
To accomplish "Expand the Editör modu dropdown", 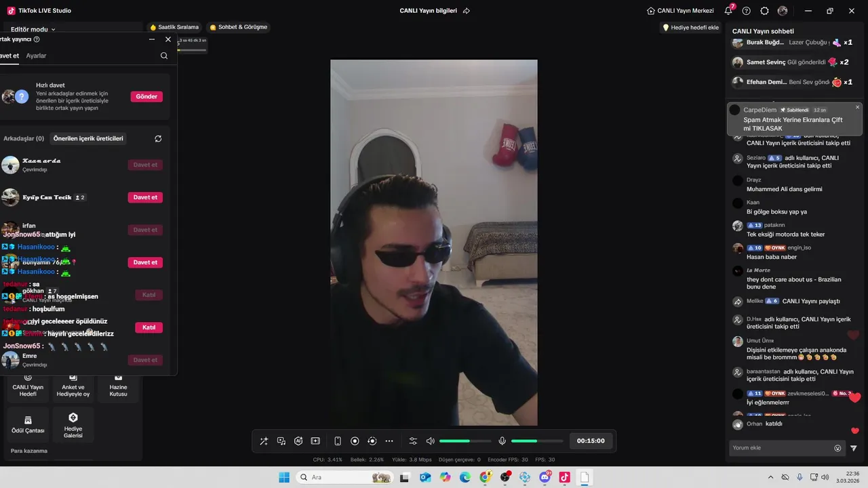I will point(33,29).
